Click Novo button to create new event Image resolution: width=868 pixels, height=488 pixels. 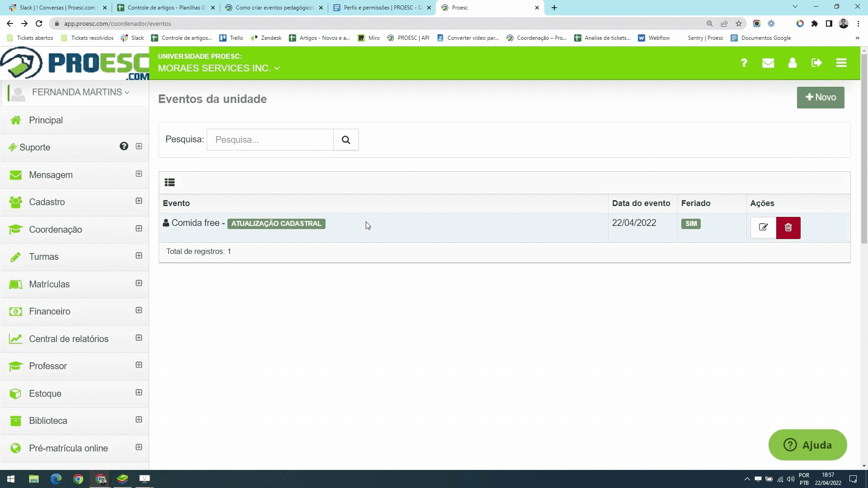[821, 97]
